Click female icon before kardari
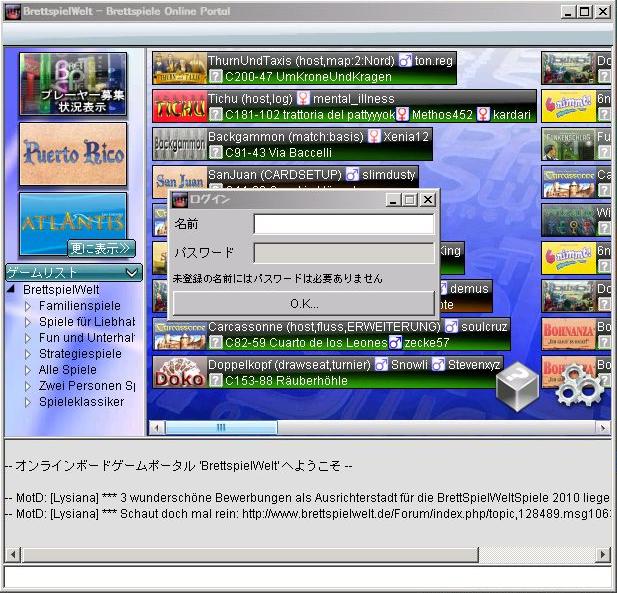Image resolution: width=617 pixels, height=593 pixels. coord(483,114)
